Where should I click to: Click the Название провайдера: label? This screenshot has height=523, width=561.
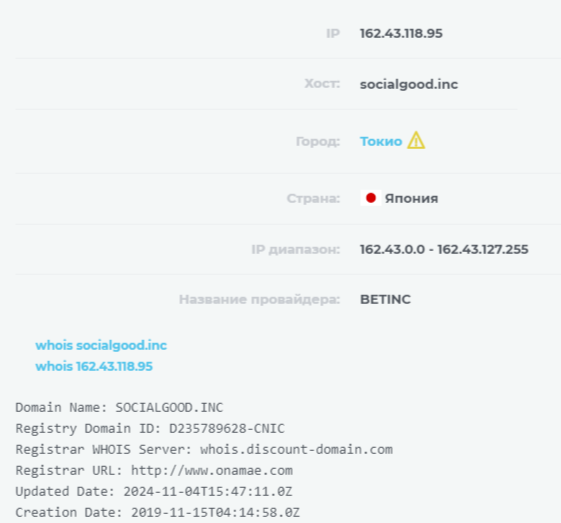[x=259, y=299]
